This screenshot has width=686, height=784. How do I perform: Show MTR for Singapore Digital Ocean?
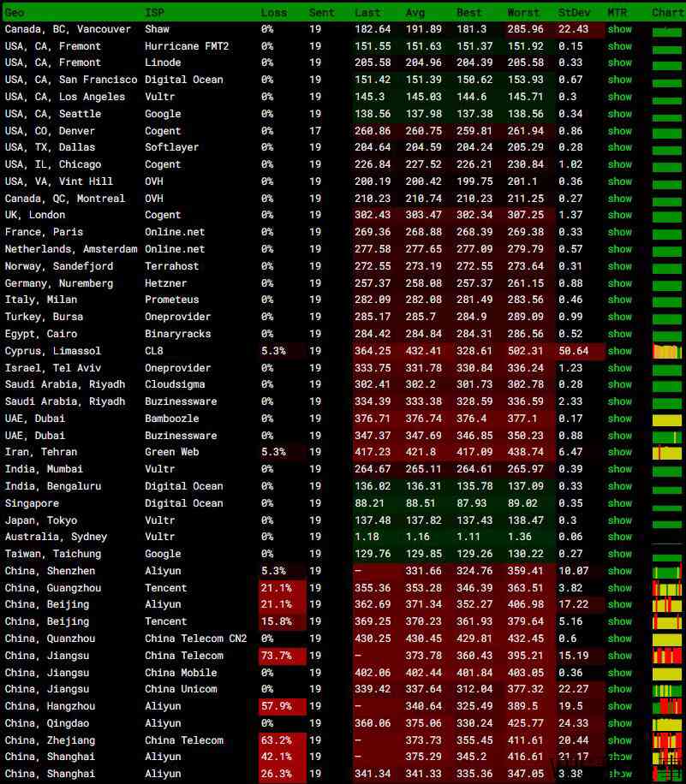(x=620, y=503)
